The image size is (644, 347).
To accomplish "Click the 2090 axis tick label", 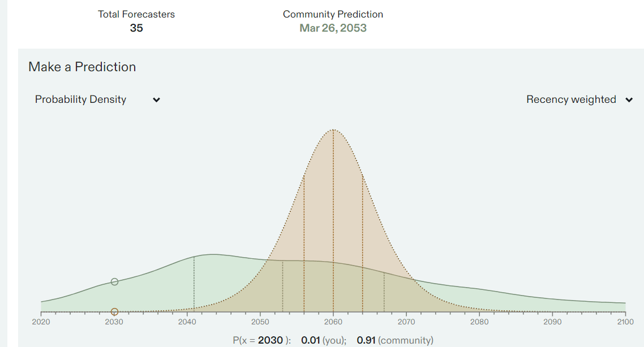I will click(552, 322).
